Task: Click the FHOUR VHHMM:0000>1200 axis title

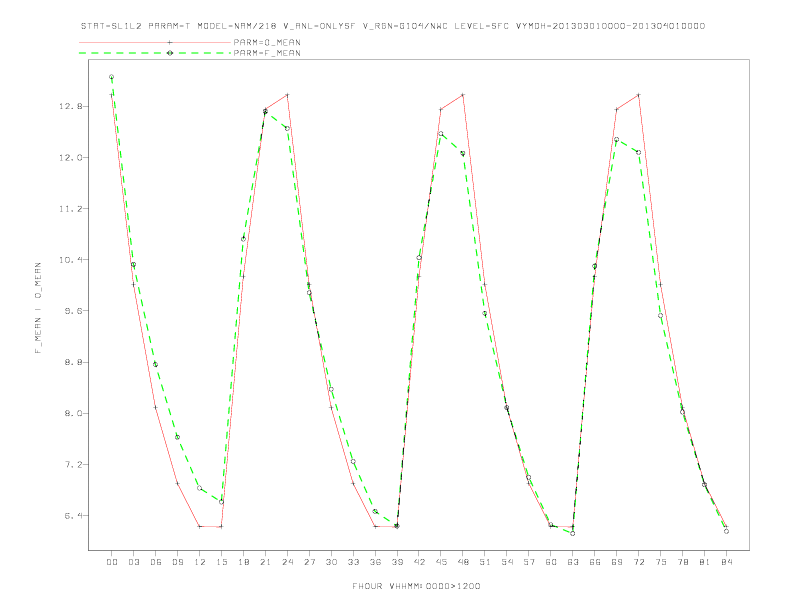Action: coord(416,586)
